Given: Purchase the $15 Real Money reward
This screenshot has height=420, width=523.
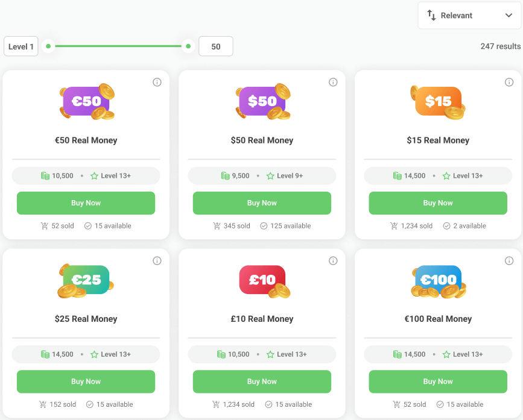Looking at the screenshot, I should point(438,203).
